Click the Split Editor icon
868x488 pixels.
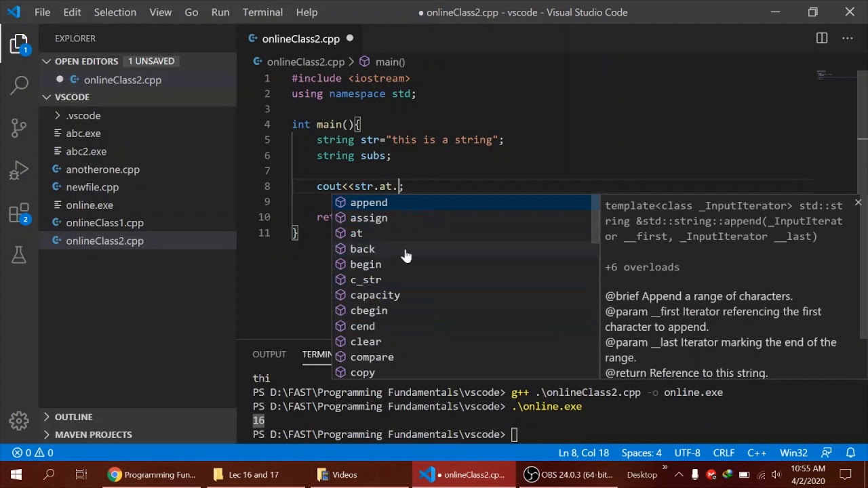coord(822,39)
